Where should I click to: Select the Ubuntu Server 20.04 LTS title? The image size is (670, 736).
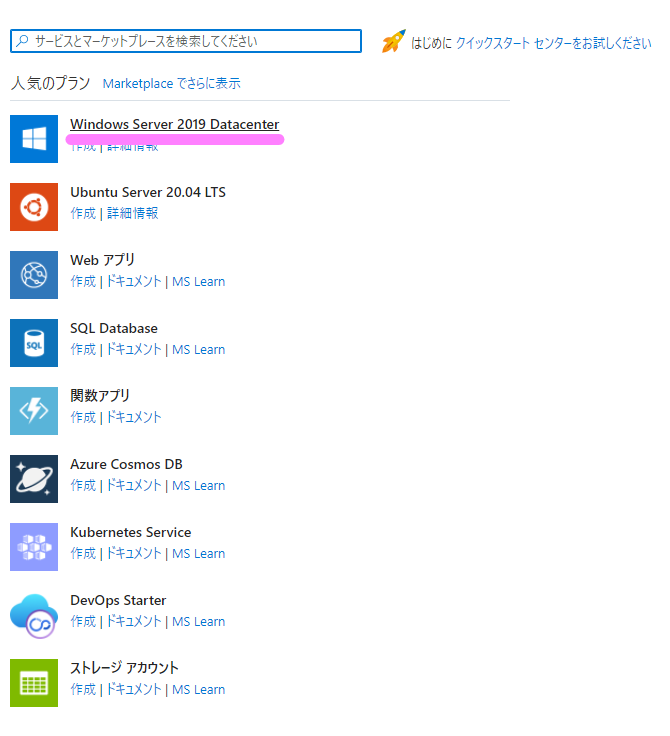click(148, 192)
